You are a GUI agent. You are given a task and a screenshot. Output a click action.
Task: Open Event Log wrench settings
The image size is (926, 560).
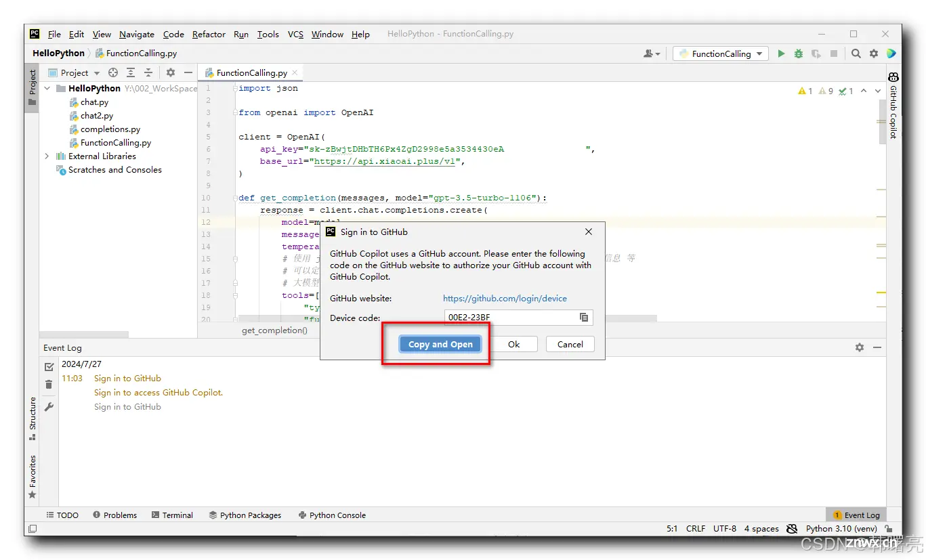pos(49,407)
